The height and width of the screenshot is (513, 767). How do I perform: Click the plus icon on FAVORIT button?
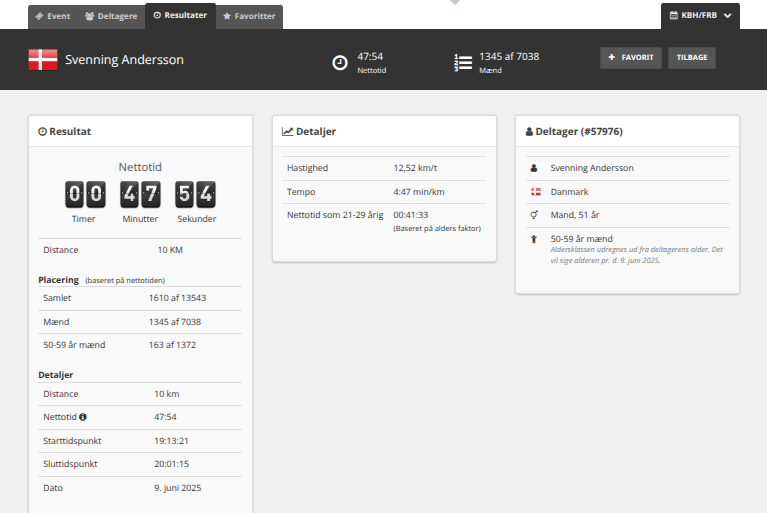(x=611, y=57)
